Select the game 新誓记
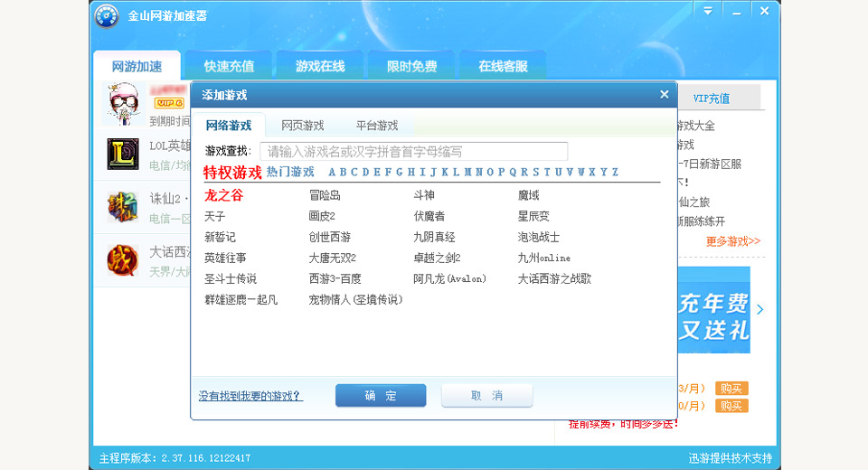 point(220,238)
